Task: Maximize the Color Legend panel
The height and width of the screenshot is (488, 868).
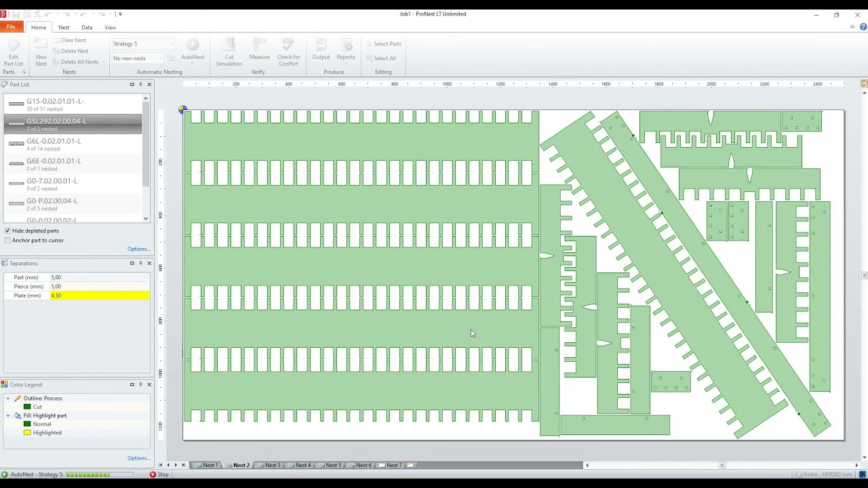Action: point(132,384)
